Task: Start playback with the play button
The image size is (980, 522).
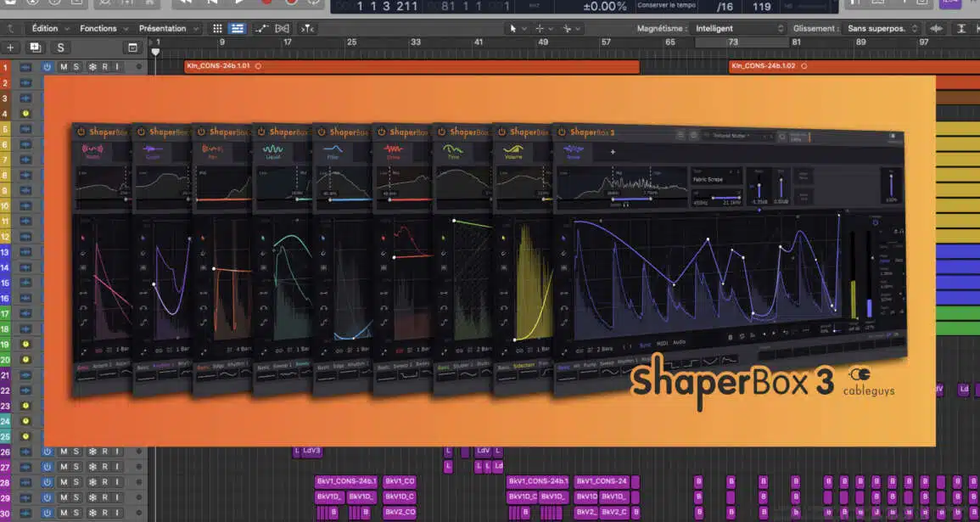Action: [239, 3]
